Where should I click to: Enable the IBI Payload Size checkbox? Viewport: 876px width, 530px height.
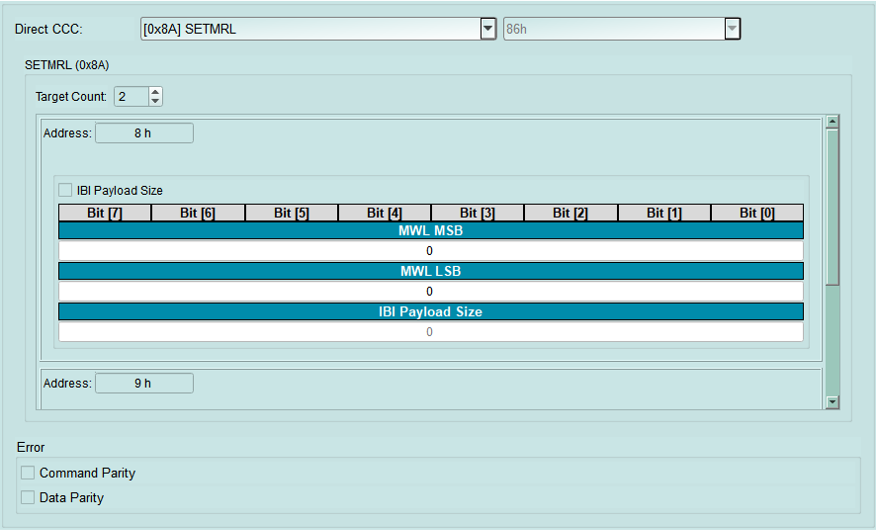tap(65, 190)
